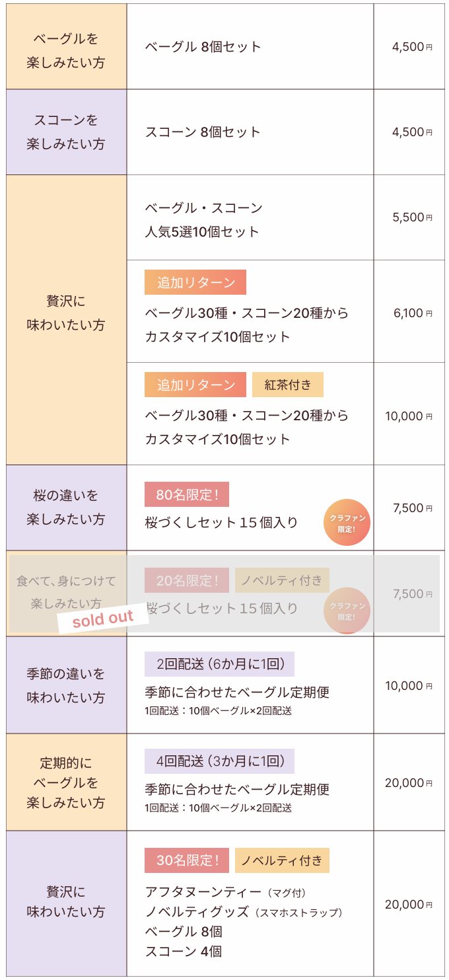449x980 pixels.
Task: Click the クラファン限定 circle badge in 80名限定 row
Action: coord(347,522)
